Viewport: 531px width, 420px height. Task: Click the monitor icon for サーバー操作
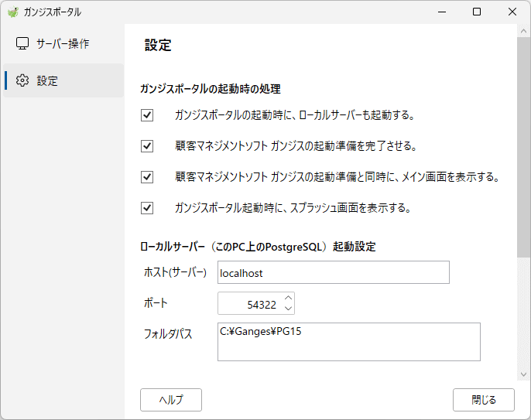pos(22,43)
